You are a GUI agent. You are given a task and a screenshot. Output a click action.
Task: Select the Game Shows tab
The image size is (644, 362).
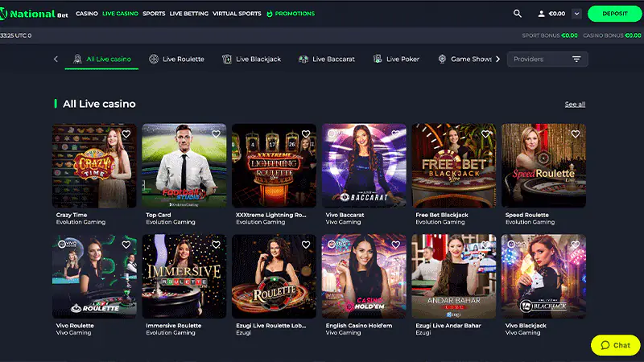click(464, 59)
